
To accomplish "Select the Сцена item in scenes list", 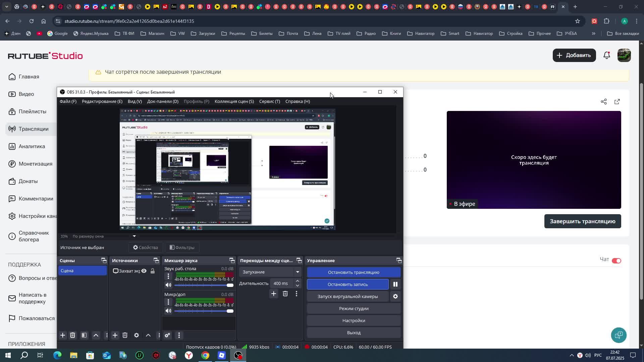I will (83, 270).
